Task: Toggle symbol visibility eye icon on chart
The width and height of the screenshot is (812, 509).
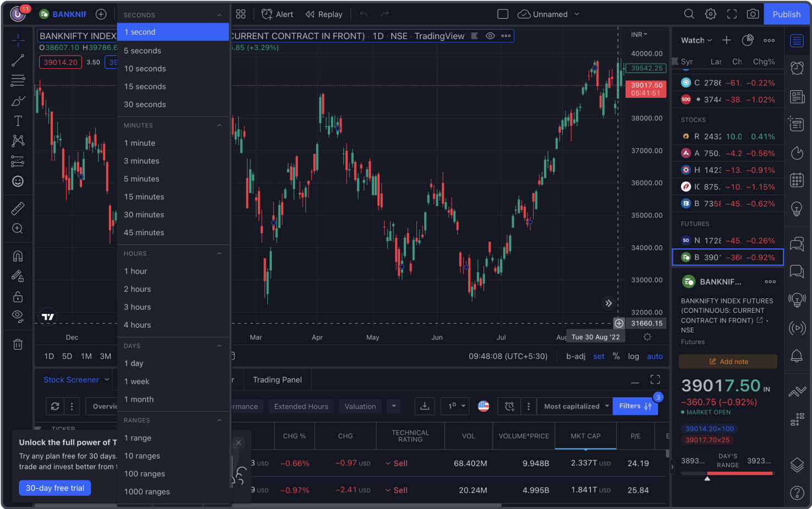Action: [490, 36]
